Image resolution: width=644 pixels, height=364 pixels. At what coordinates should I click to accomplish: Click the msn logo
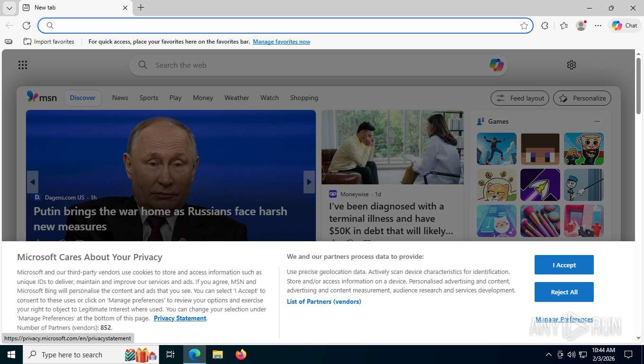tap(42, 97)
